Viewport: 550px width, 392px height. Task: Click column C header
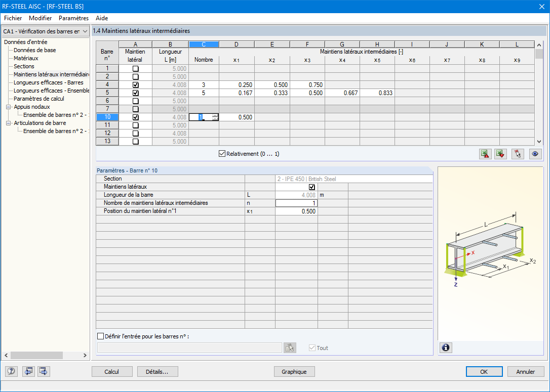pos(204,45)
